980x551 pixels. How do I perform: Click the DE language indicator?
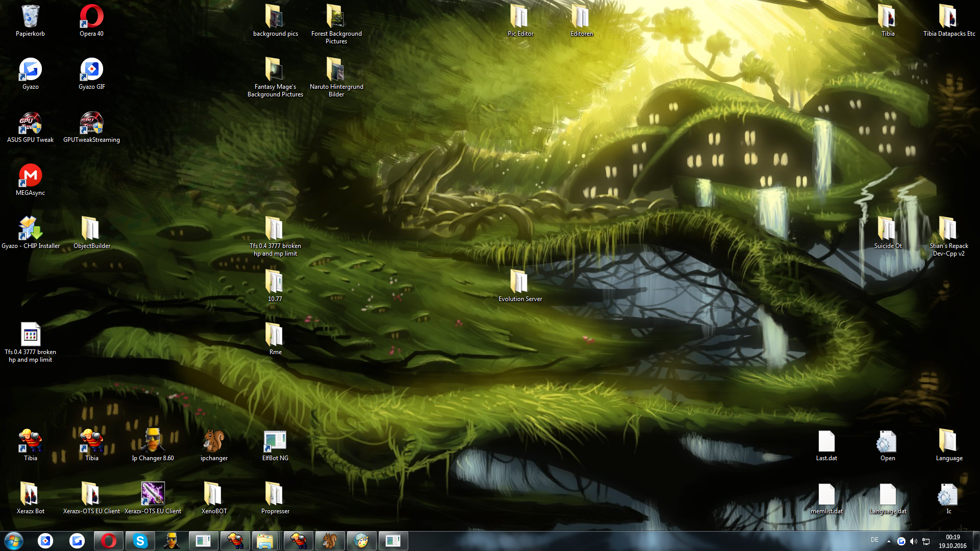click(874, 540)
